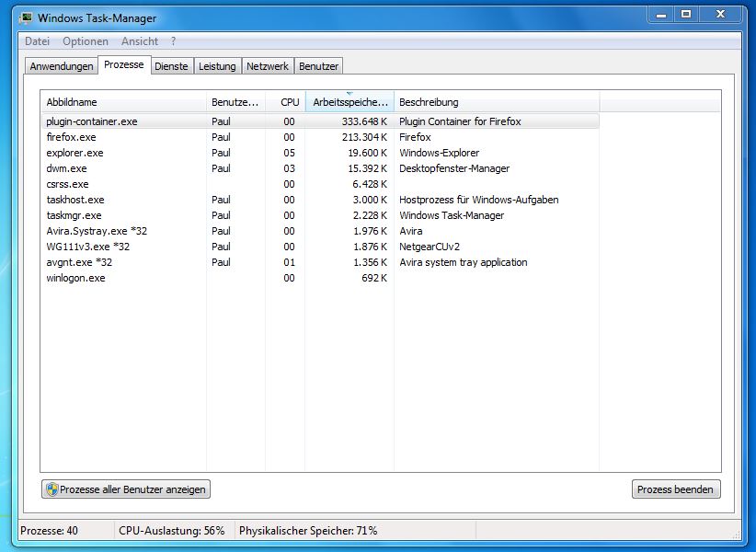Open the Optionen menu
The image size is (756, 552).
(86, 41)
